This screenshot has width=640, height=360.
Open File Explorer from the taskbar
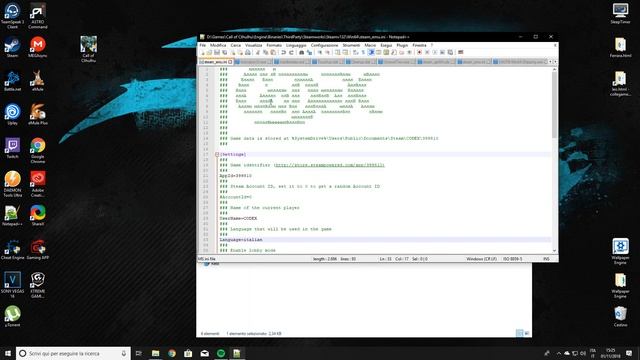[x=156, y=353]
